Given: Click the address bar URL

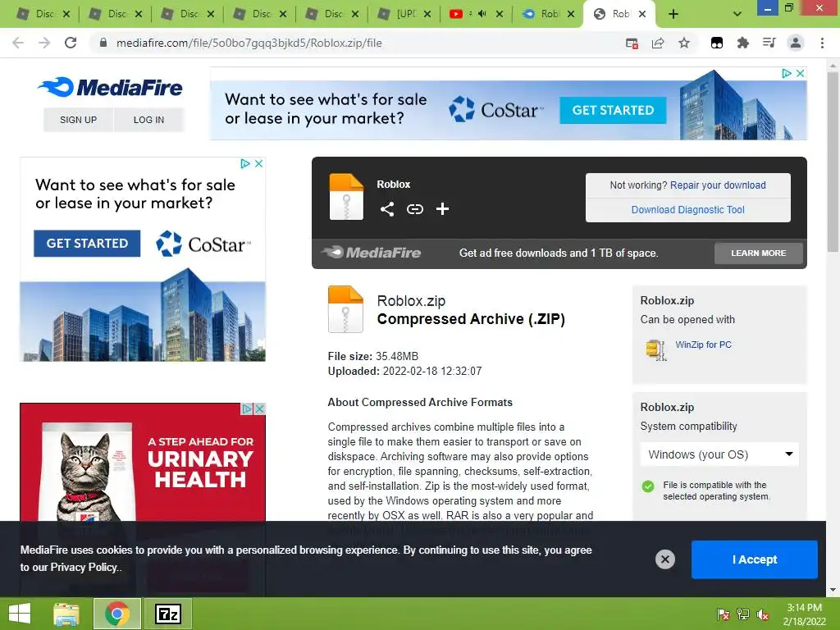Looking at the screenshot, I should 249,43.
